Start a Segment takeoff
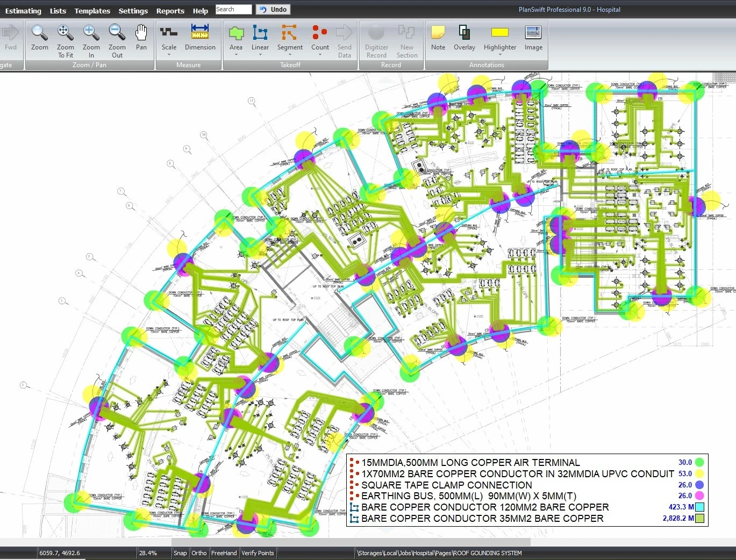This screenshot has width=736, height=560. [290, 38]
